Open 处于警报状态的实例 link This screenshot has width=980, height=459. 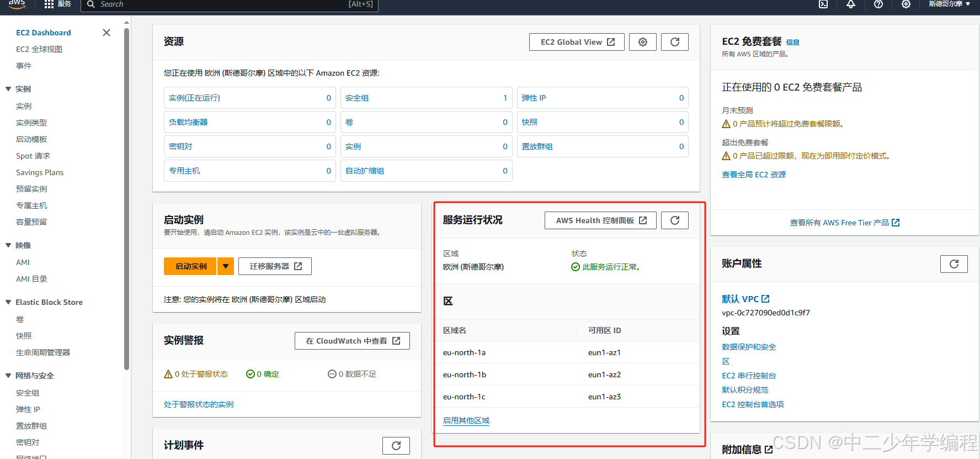click(199, 404)
